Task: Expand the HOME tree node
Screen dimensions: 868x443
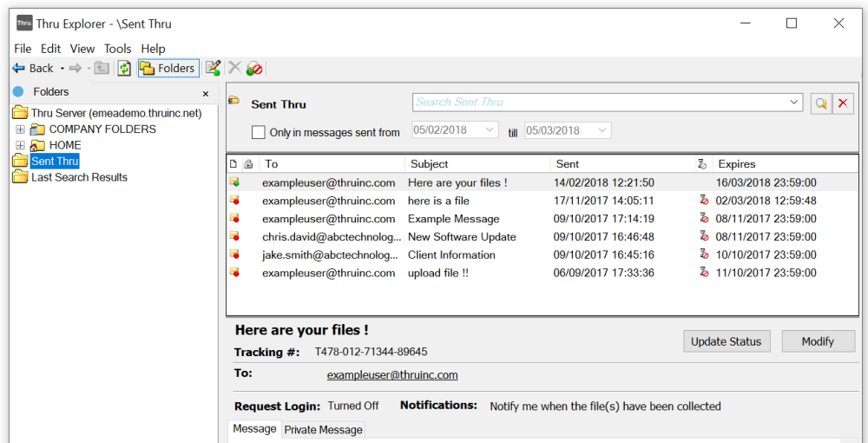Action: [21, 146]
